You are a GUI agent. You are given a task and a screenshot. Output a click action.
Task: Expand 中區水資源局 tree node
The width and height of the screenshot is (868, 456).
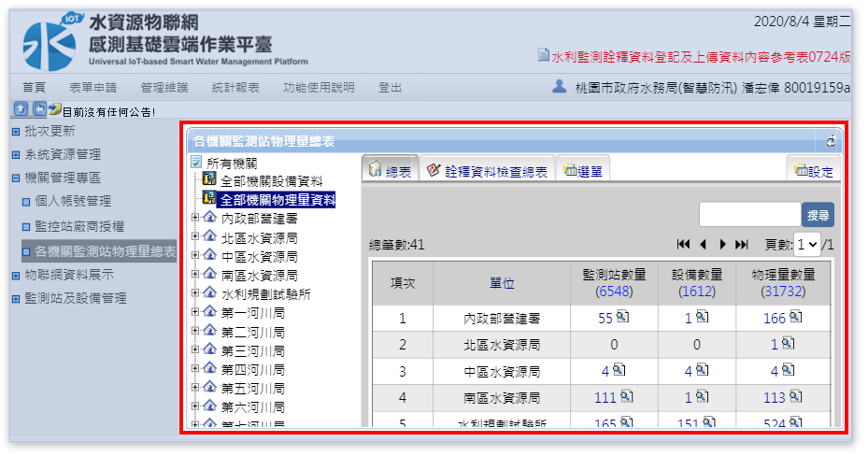[x=195, y=255]
